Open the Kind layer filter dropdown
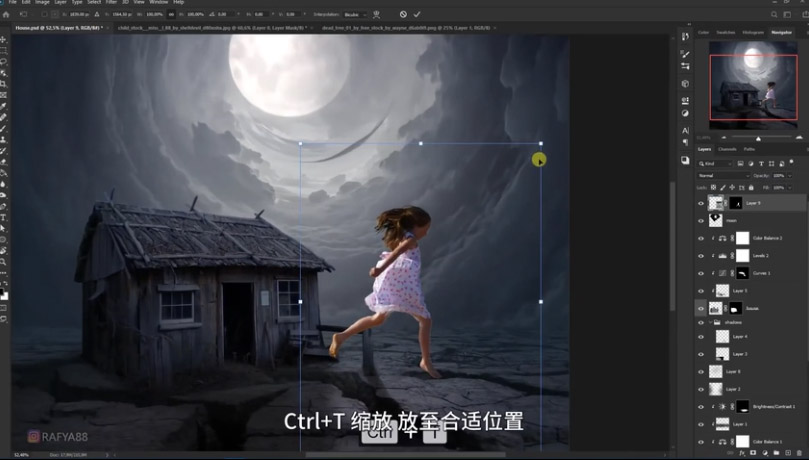 (x=716, y=163)
